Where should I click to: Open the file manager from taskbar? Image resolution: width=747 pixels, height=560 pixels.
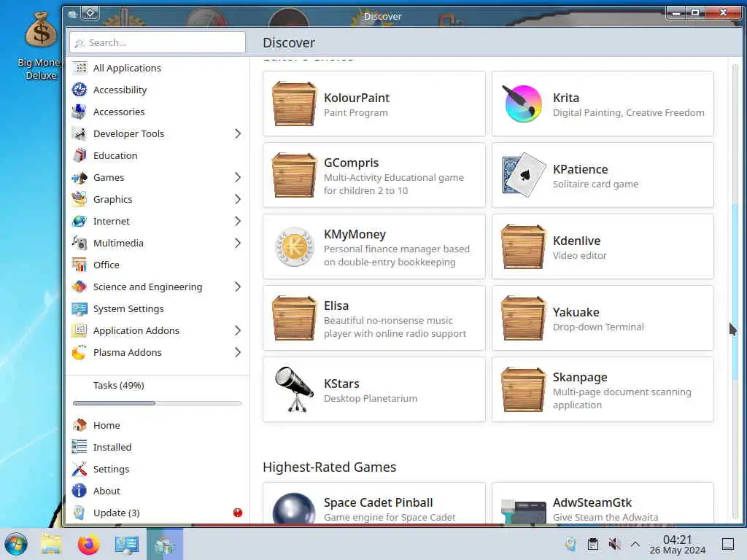click(x=52, y=544)
